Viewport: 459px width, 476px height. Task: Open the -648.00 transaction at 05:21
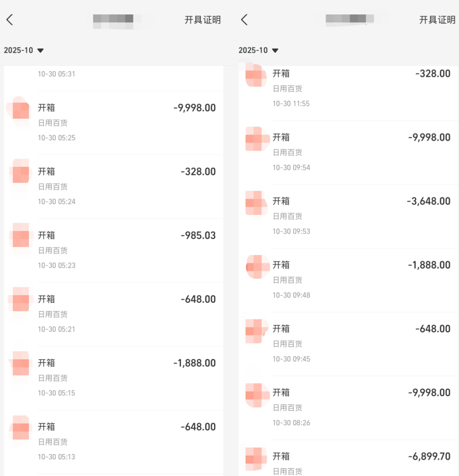(x=127, y=314)
